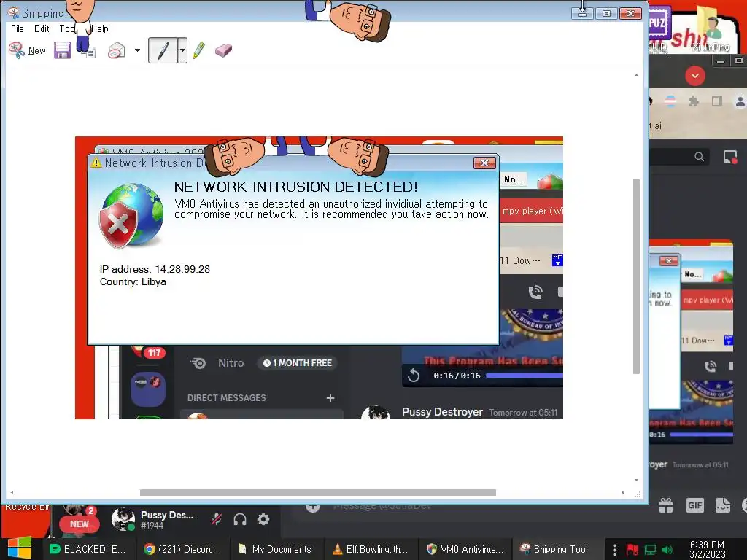Open Discord gift icon in message bar
747x560 pixels.
click(665, 505)
